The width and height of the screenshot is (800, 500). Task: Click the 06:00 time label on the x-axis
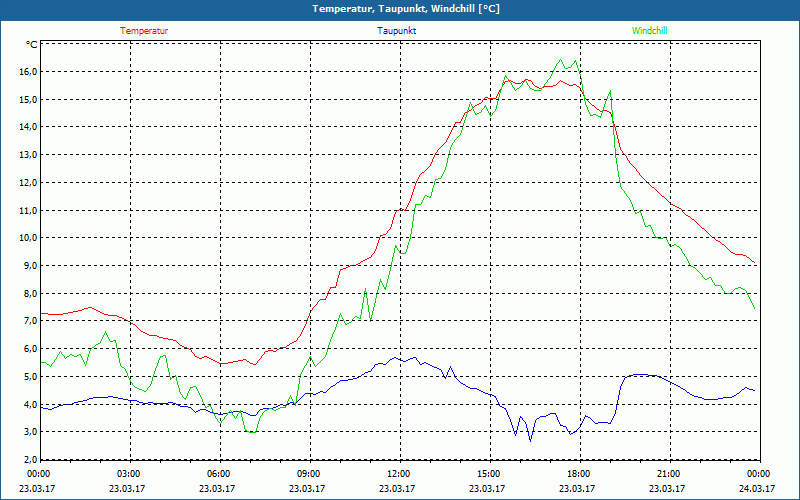[217, 474]
